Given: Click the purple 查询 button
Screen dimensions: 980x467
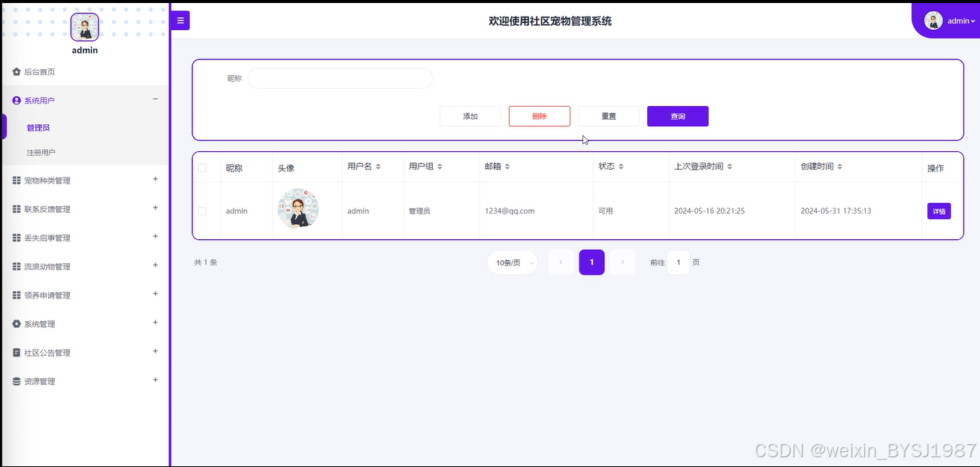Looking at the screenshot, I should coord(678,116).
